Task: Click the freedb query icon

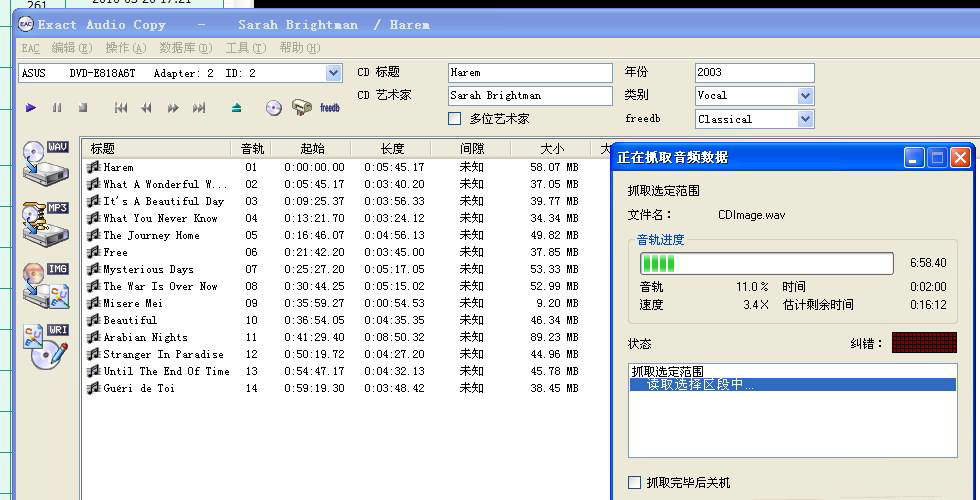Action: tap(302, 108)
